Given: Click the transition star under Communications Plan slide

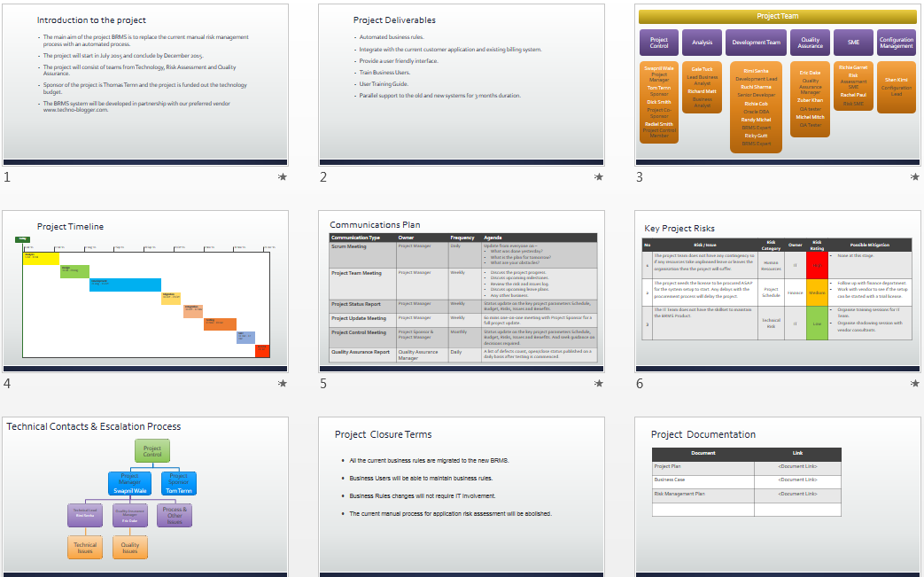Looking at the screenshot, I should 599,384.
